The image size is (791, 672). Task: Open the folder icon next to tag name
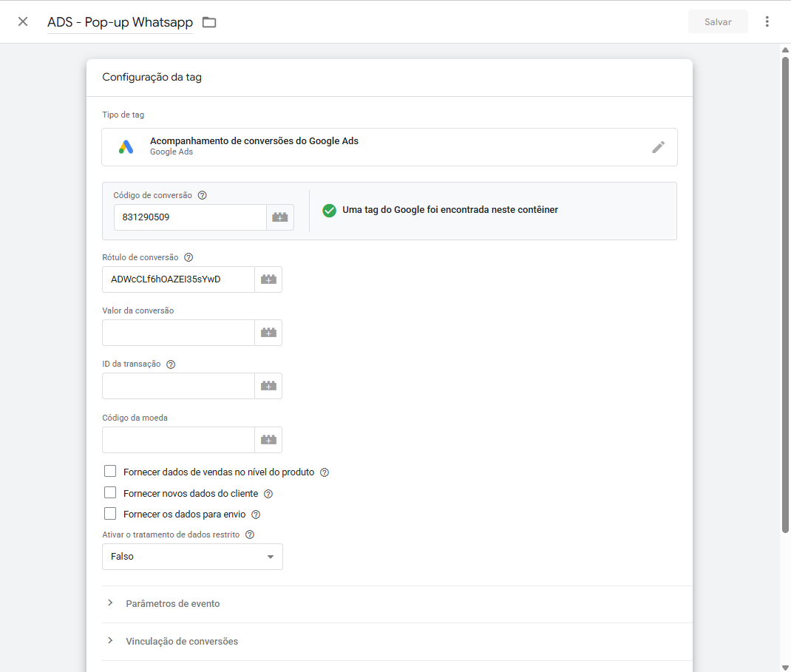[x=209, y=22]
